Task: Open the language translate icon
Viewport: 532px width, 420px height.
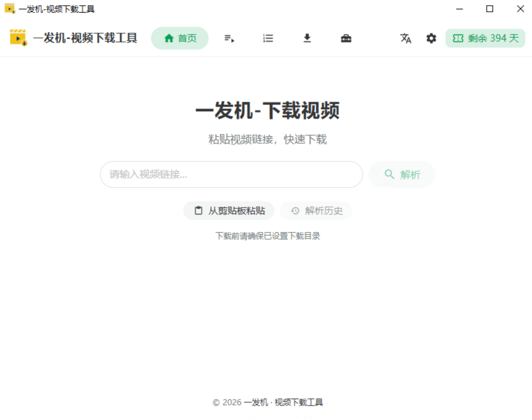Action: (406, 38)
